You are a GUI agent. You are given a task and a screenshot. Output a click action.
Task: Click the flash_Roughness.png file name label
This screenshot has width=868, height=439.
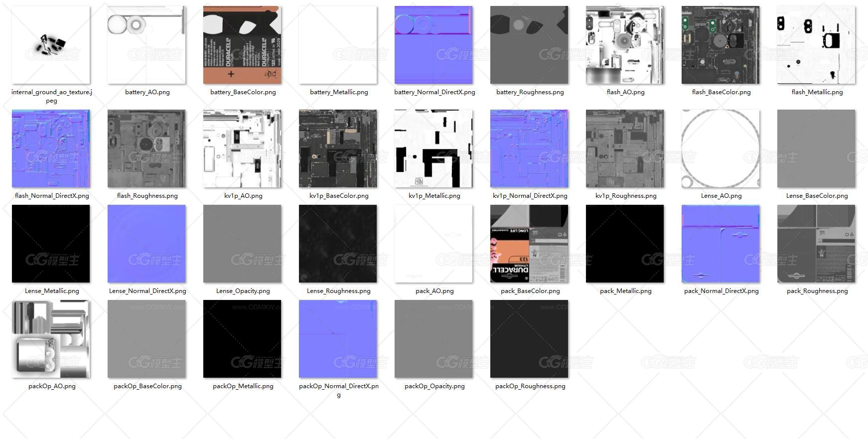[x=147, y=196]
